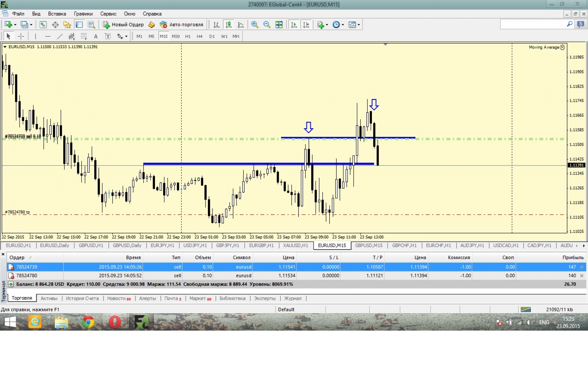Zoom in on the chart
Image resolution: width=588 pixels, height=390 pixels.
[x=255, y=25]
